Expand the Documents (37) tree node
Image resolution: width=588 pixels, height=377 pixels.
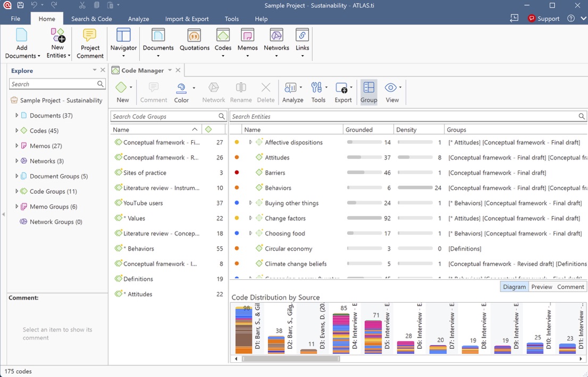click(x=16, y=115)
